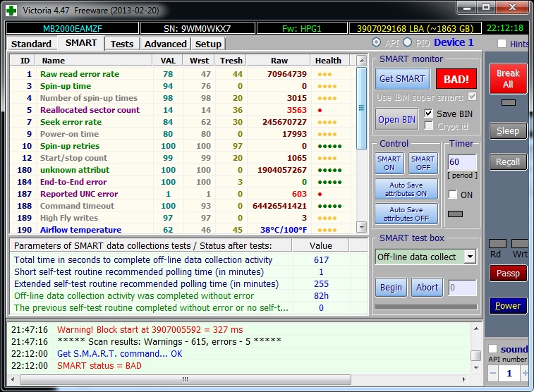
Task: Switch to the Tests tab
Action: tap(121, 44)
